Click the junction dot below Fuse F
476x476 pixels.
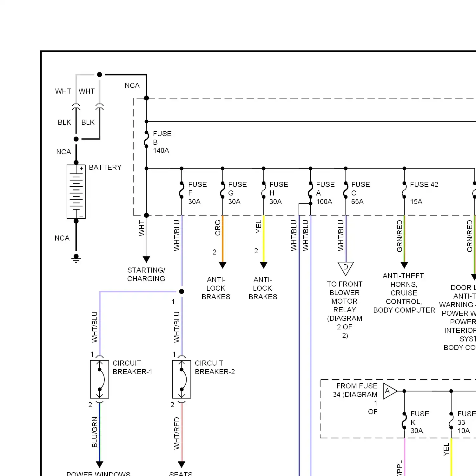(182, 291)
